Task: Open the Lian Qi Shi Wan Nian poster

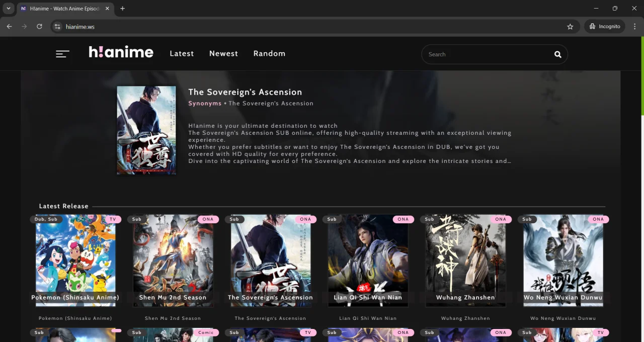Action: click(x=368, y=261)
